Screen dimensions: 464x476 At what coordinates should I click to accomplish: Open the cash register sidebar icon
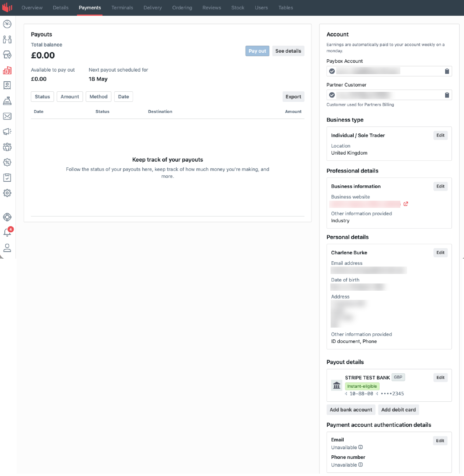tap(7, 101)
